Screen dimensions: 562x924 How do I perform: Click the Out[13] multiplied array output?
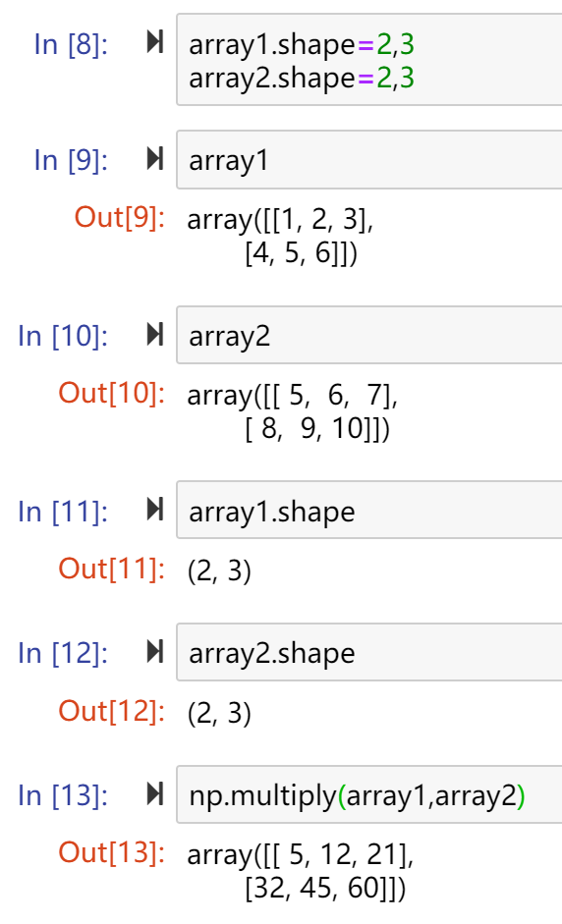click(x=301, y=871)
